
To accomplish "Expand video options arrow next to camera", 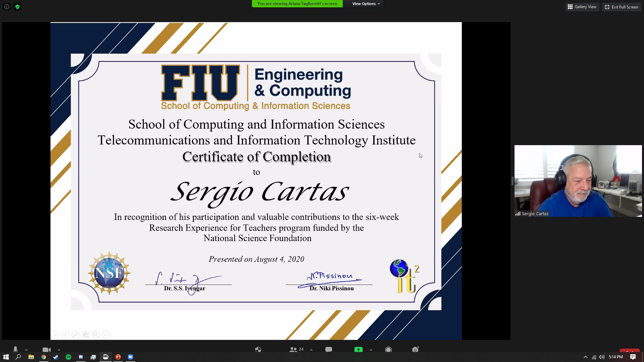I will [59, 350].
